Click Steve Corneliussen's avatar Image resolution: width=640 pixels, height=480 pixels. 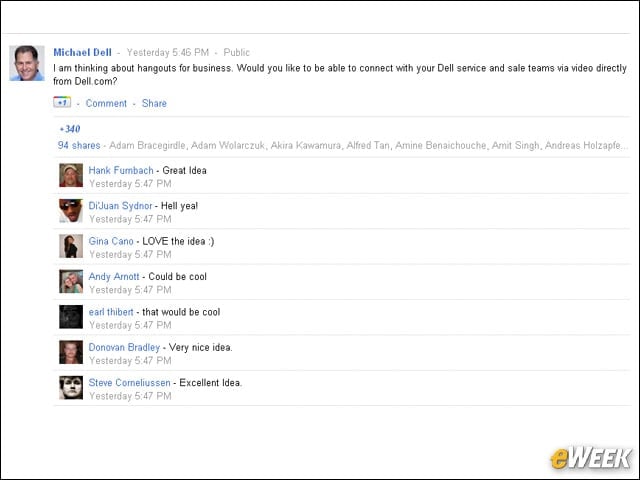pyautogui.click(x=71, y=388)
